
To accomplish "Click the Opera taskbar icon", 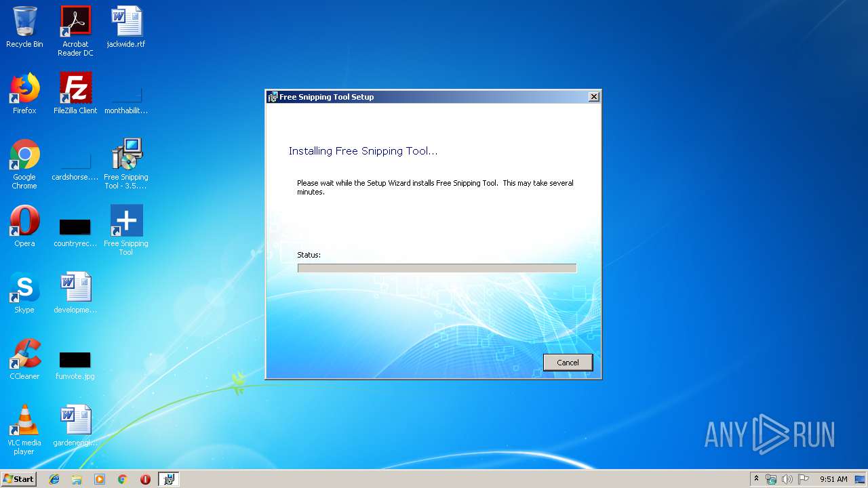I will pos(145,479).
